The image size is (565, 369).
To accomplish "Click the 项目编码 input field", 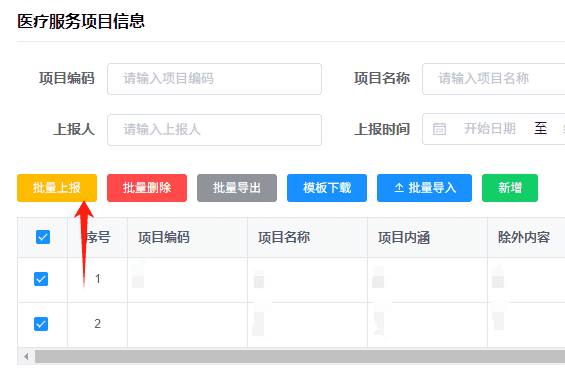I will (214, 79).
